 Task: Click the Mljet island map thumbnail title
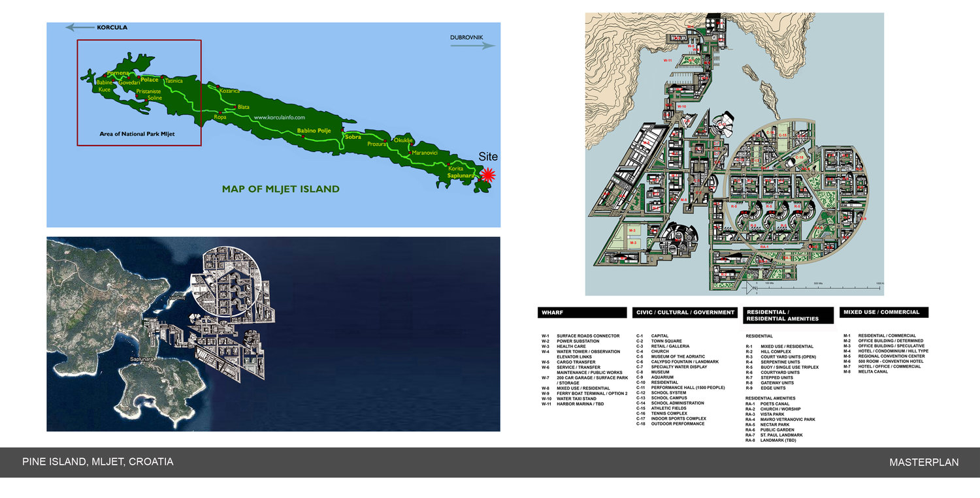pos(280,189)
